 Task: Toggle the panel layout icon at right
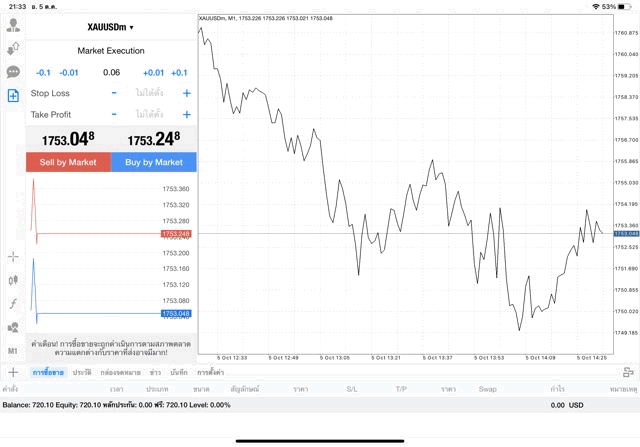[x=628, y=372]
